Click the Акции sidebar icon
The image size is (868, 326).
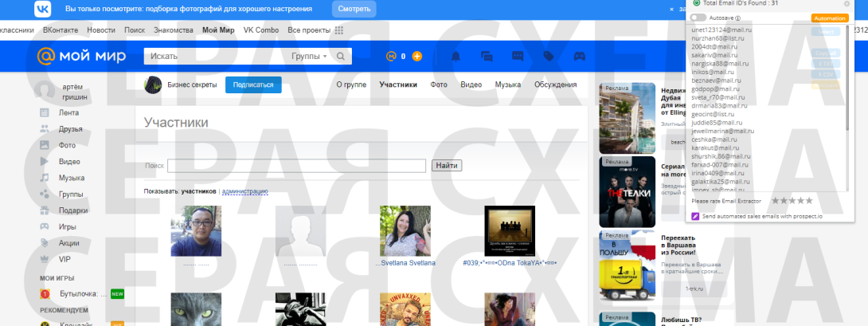(x=45, y=243)
